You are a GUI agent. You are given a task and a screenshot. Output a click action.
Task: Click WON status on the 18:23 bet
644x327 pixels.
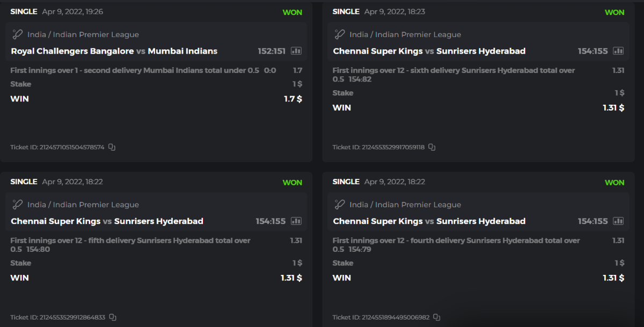(614, 12)
